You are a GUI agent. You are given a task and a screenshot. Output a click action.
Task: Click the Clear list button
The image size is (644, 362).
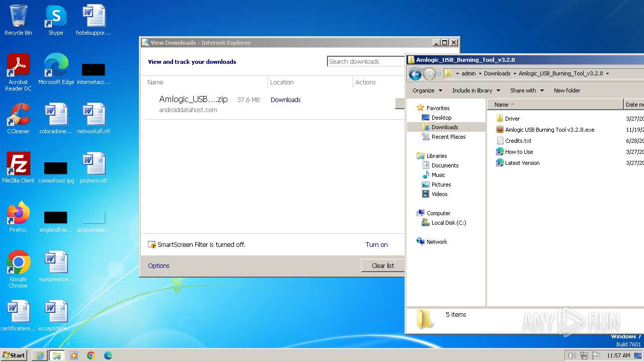click(383, 265)
